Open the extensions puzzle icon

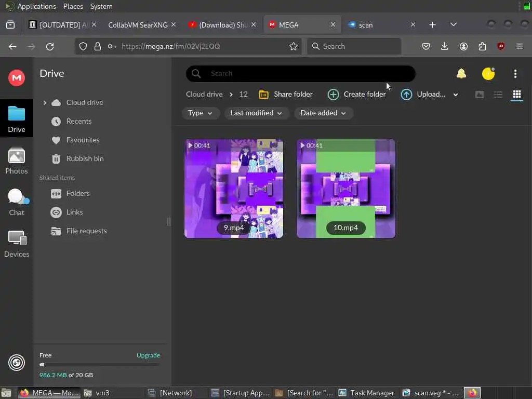click(x=482, y=46)
